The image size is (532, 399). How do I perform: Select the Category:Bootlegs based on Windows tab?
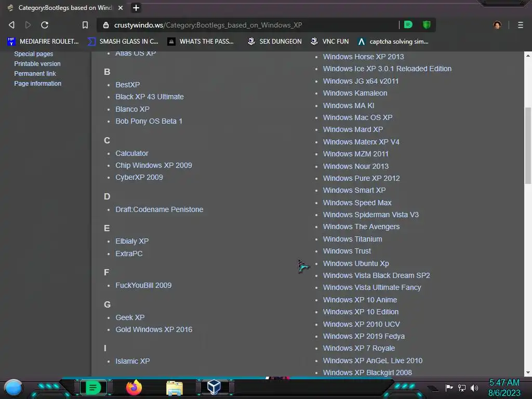[x=65, y=8]
